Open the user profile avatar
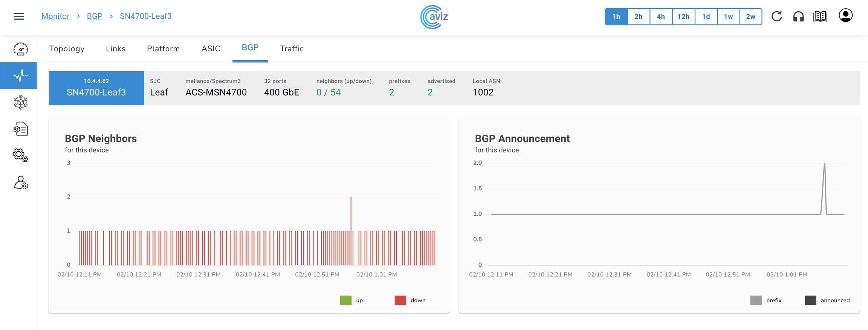The image size is (868, 330). coord(845,16)
